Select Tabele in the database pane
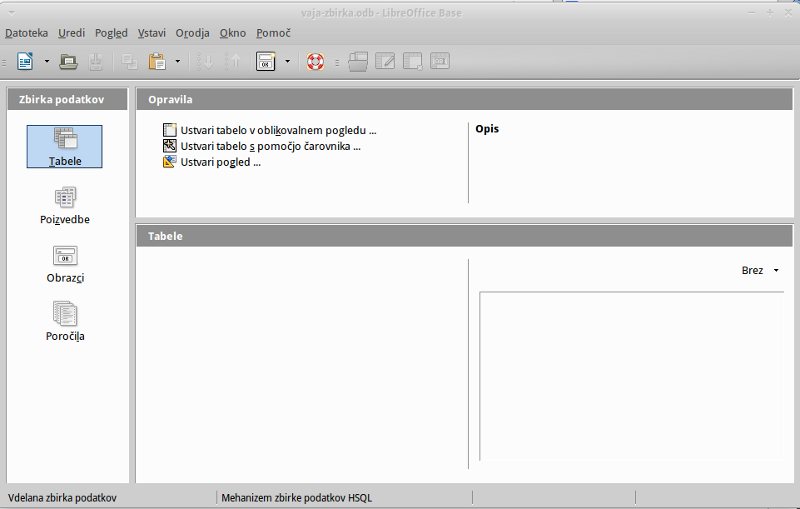The image size is (800, 509). click(64, 146)
